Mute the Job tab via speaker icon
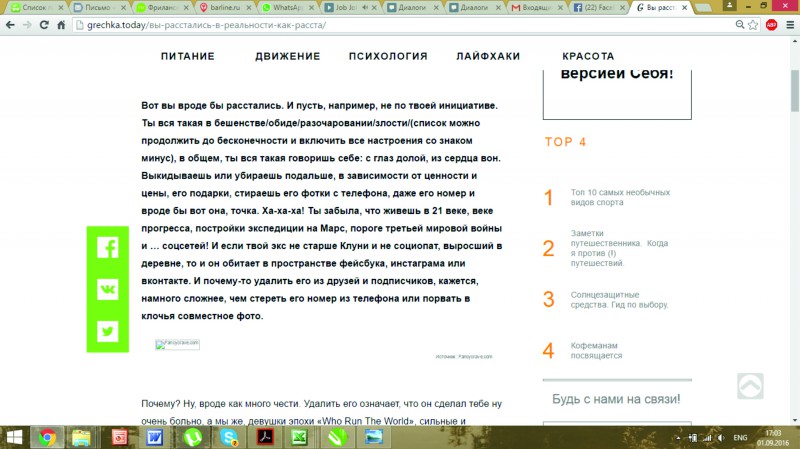Image resolution: width=800 pixels, height=449 pixels. tap(365, 8)
